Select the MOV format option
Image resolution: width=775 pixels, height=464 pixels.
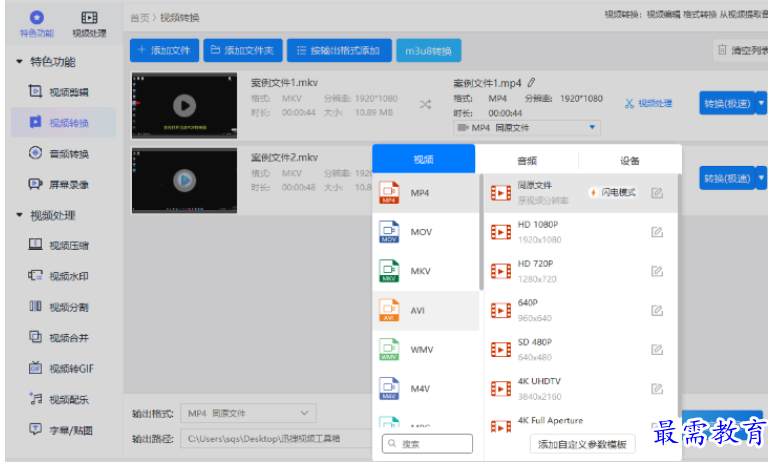420,232
